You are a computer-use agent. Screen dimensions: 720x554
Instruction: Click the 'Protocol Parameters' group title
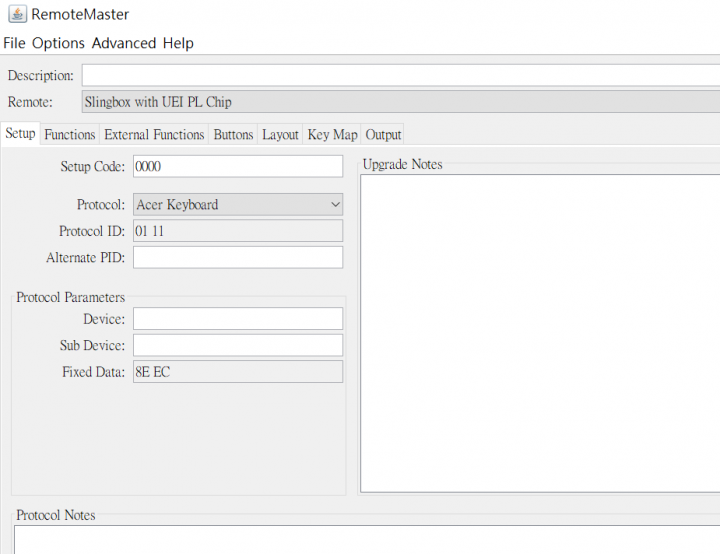click(x=70, y=297)
